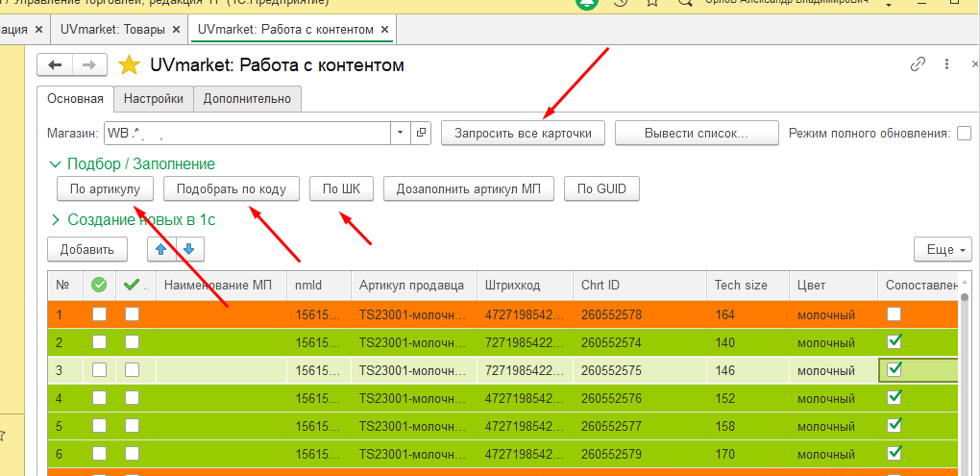Tick first checkbox in row 1
This screenshot has width=980, height=476.
[x=99, y=314]
